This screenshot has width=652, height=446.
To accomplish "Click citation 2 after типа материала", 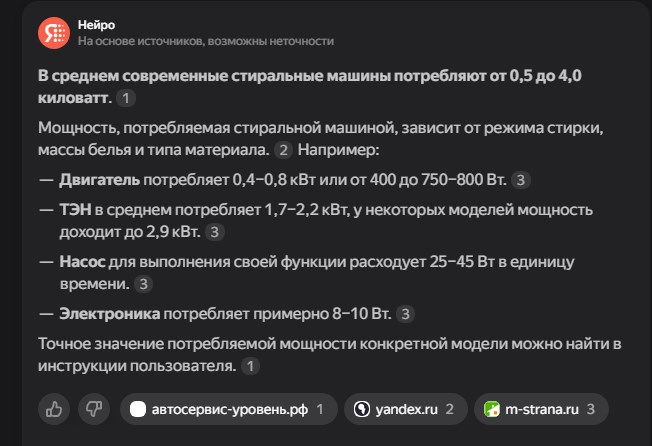I will (284, 150).
